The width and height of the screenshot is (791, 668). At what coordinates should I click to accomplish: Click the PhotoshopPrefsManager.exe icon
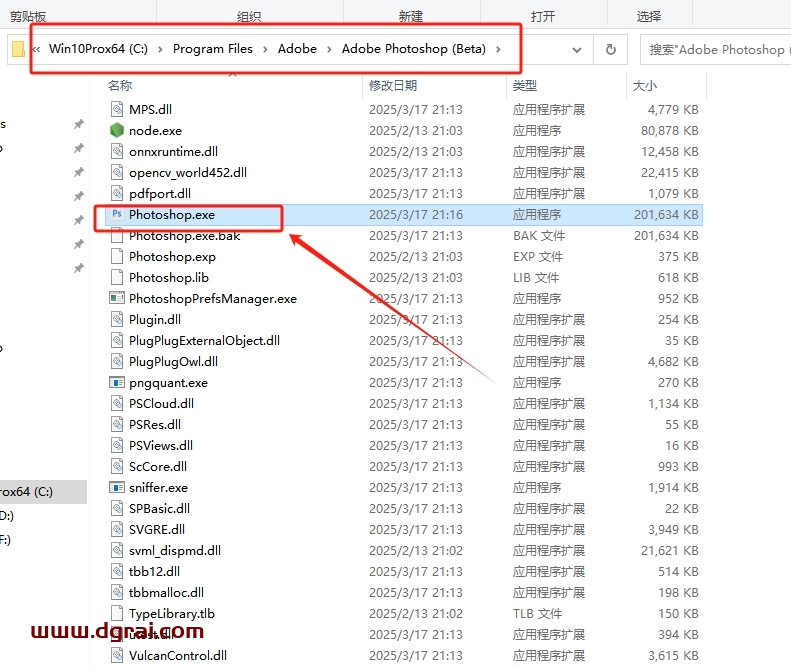[x=117, y=298]
